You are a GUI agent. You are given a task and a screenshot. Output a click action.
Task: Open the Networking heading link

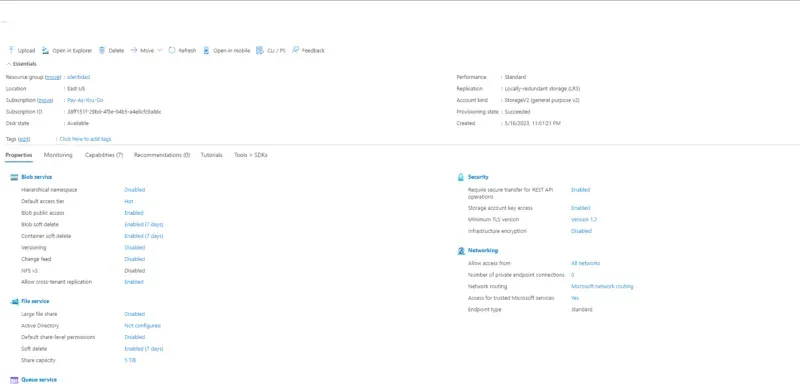coord(483,250)
